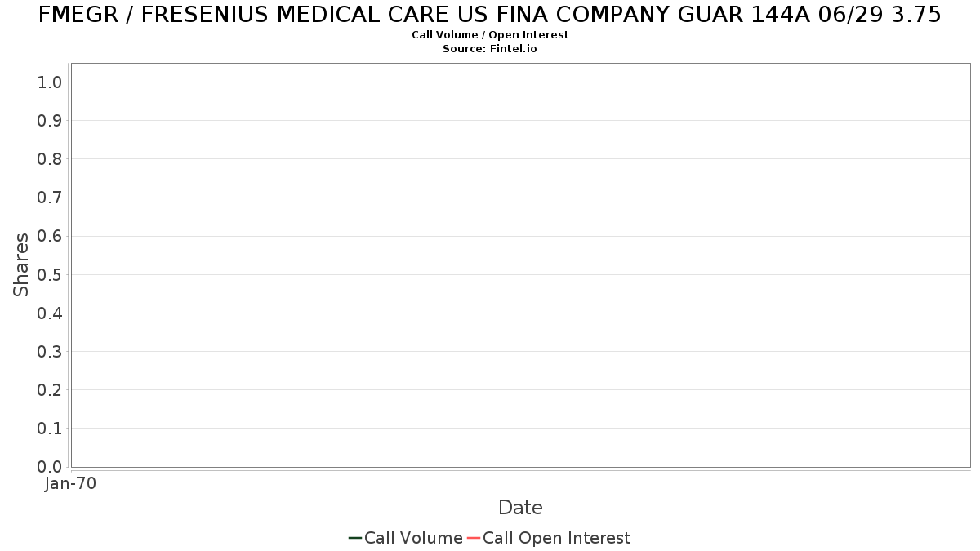Click the 0.3 y-axis tick label
This screenshot has height=551, width=980.
point(50,352)
